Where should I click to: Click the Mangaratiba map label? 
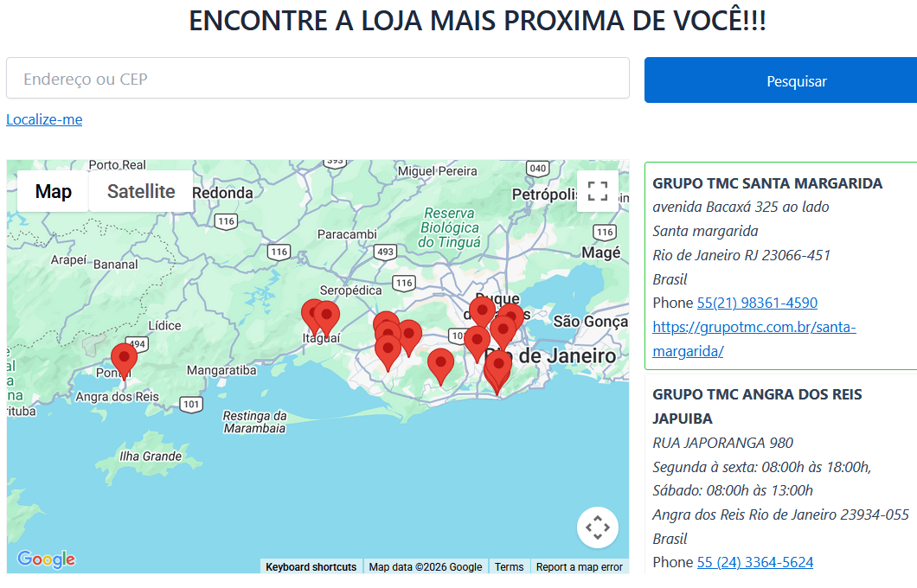tap(221, 371)
